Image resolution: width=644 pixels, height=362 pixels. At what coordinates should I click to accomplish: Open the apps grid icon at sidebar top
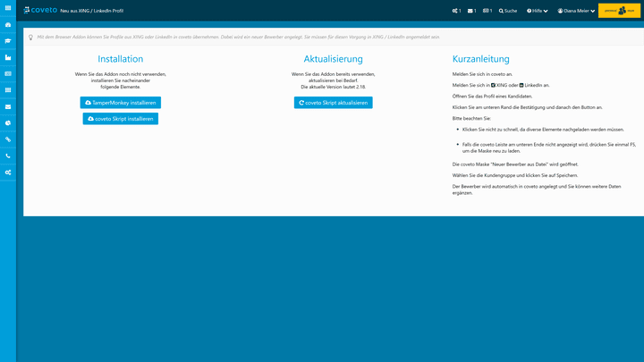pyautogui.click(x=8, y=8)
